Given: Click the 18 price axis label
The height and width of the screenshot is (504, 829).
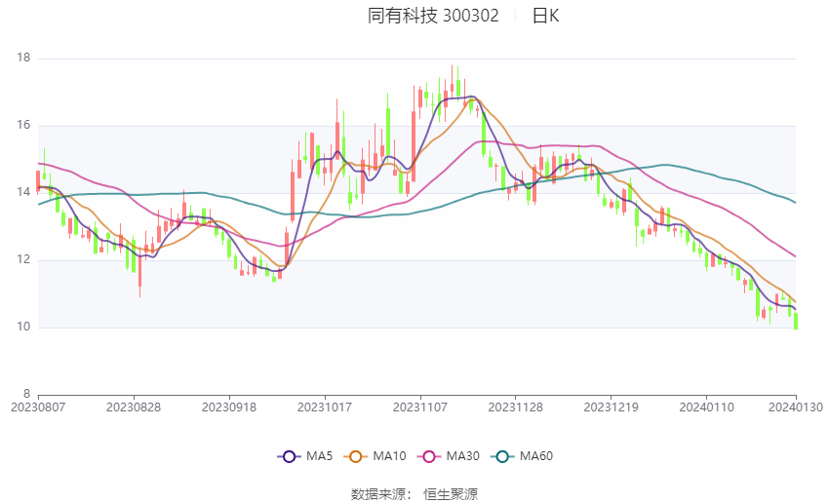Looking at the screenshot, I should [23, 58].
